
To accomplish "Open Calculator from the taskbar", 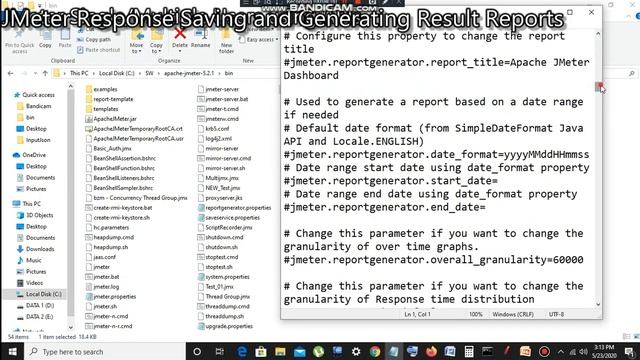I will (x=469, y=351).
